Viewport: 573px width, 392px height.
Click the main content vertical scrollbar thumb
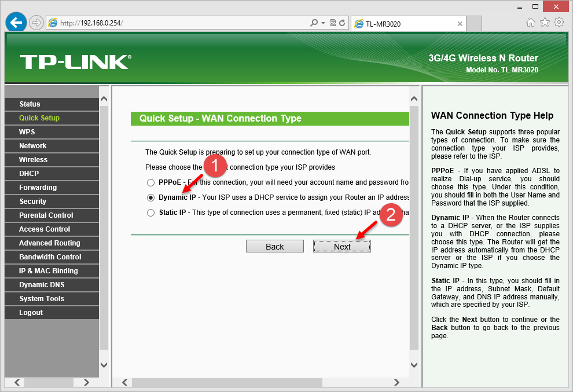coord(414,228)
